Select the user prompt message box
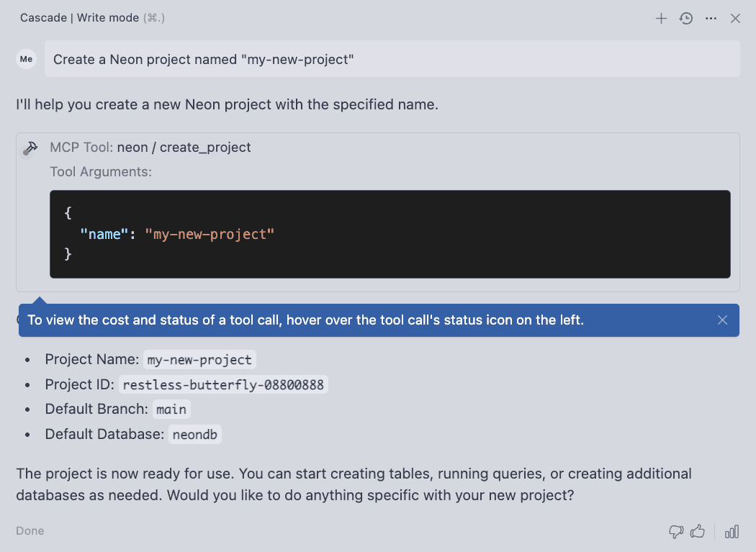The width and height of the screenshot is (756, 552). click(x=392, y=59)
